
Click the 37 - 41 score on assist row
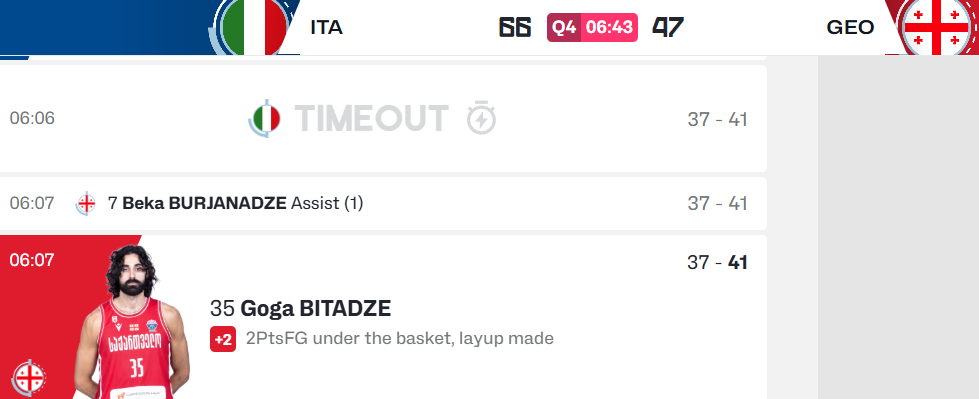(717, 204)
